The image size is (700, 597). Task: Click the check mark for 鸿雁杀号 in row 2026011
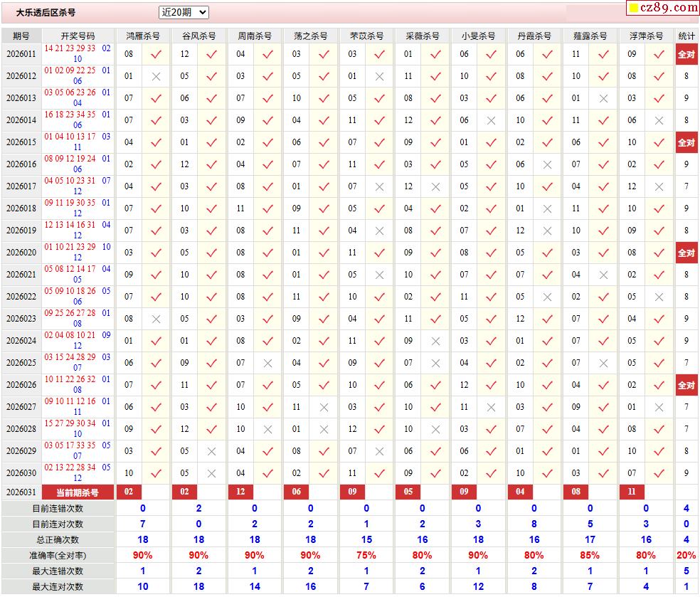pos(156,54)
